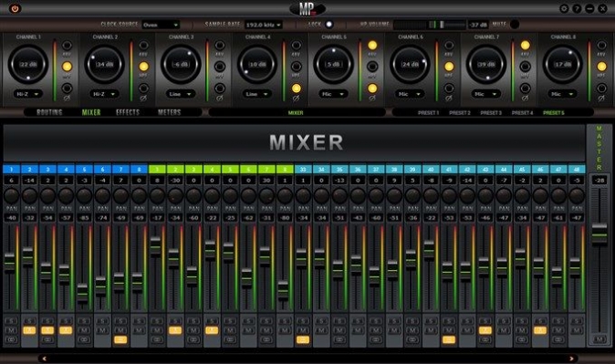Toggle stereo link on blue channel 1

pyautogui.click(x=11, y=339)
